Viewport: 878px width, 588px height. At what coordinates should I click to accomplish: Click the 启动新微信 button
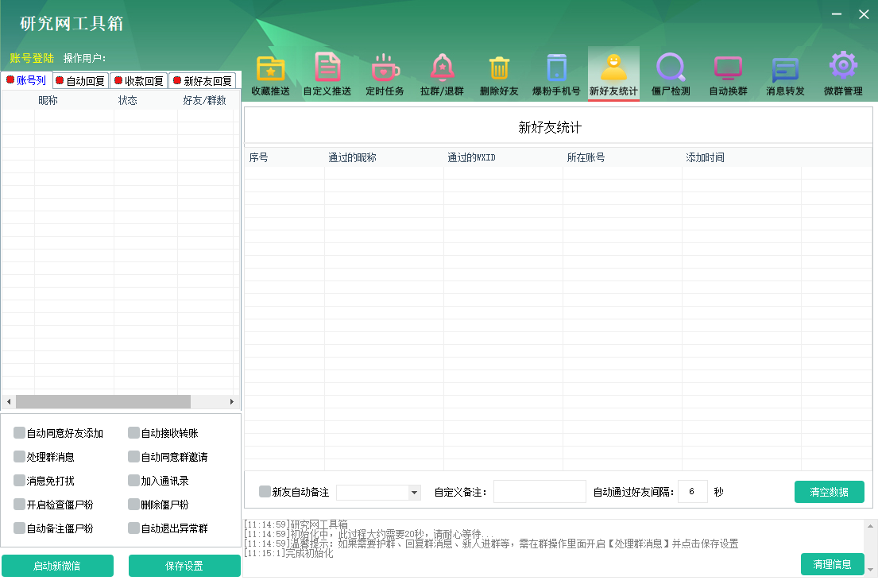click(x=57, y=566)
